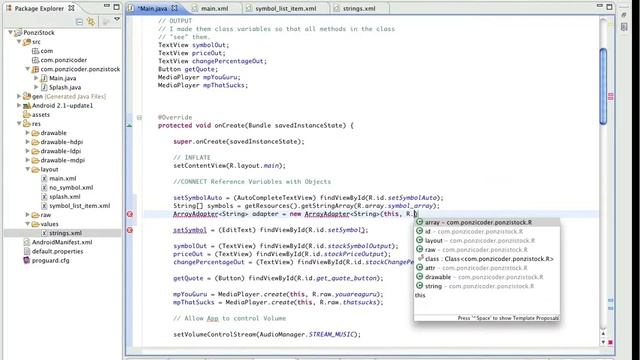The width and height of the screenshot is (640, 360).
Task: Expand the Splash.java tree node
Action: click(36, 87)
